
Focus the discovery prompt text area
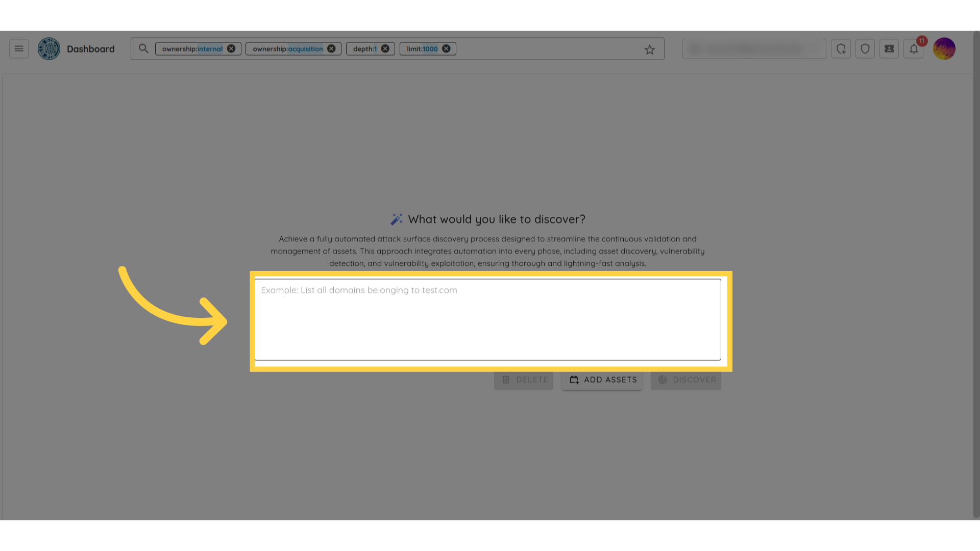(487, 319)
